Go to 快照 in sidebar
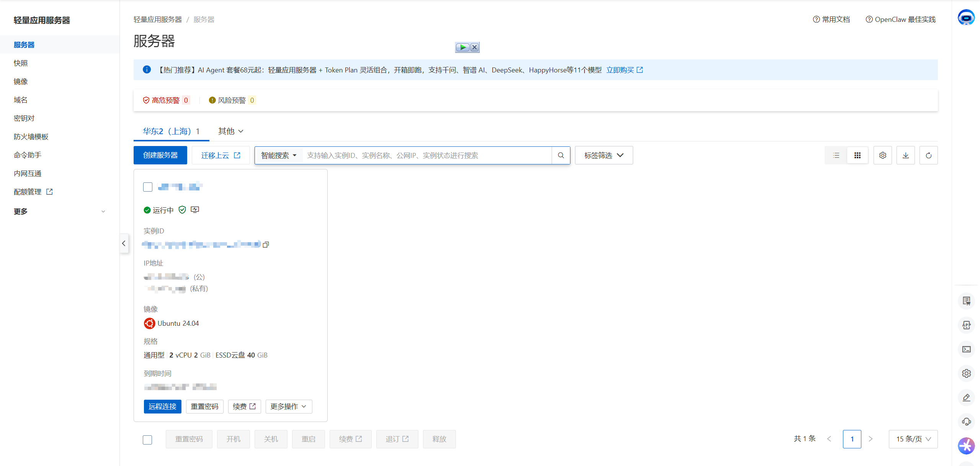This screenshot has height=466, width=980. point(21,63)
